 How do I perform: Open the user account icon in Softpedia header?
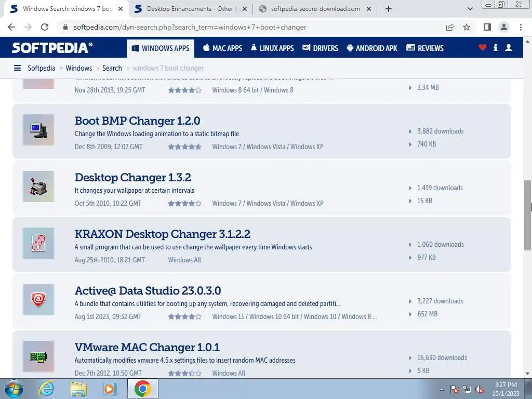pyautogui.click(x=509, y=47)
